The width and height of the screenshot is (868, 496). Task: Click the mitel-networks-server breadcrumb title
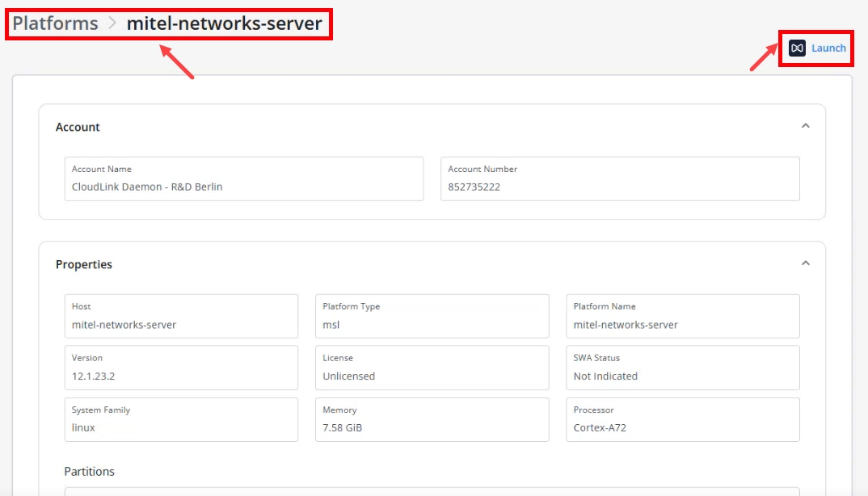click(x=224, y=23)
